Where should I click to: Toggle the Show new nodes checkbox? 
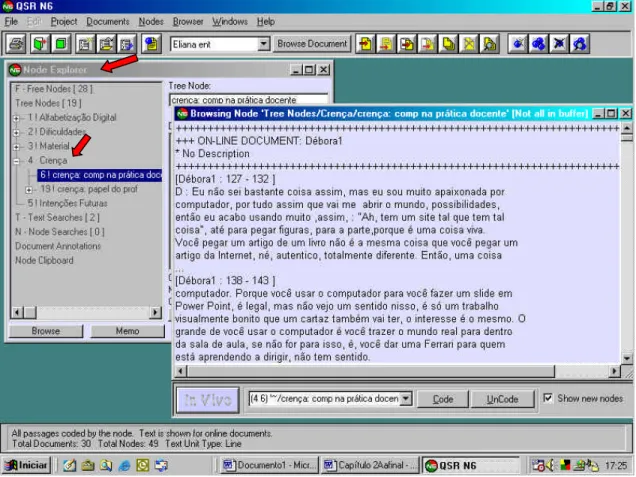point(548,398)
